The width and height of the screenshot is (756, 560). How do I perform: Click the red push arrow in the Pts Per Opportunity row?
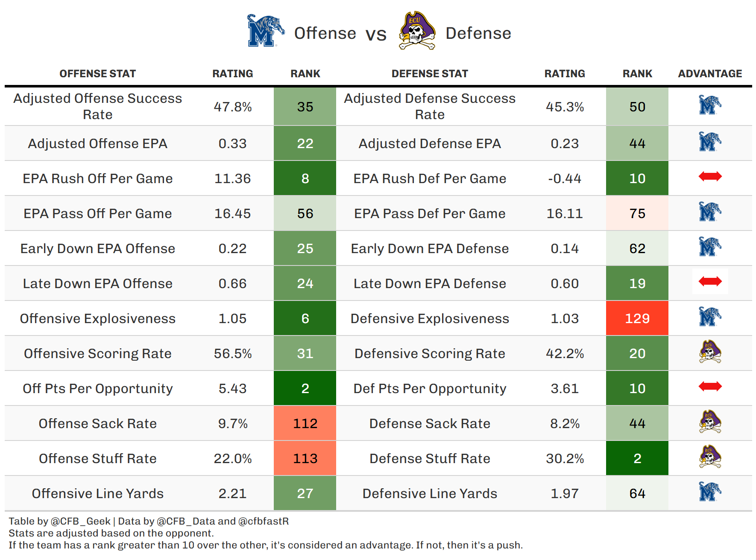[710, 386]
